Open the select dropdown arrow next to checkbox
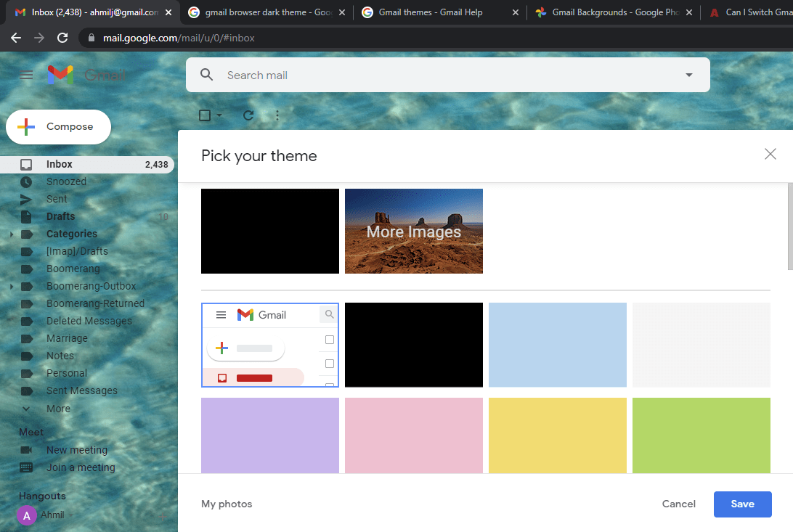This screenshot has width=793, height=532. (219, 115)
